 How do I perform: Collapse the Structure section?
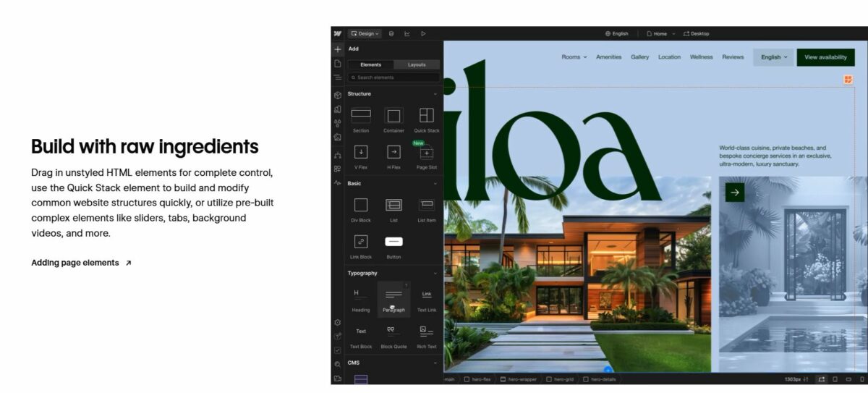[x=435, y=94]
